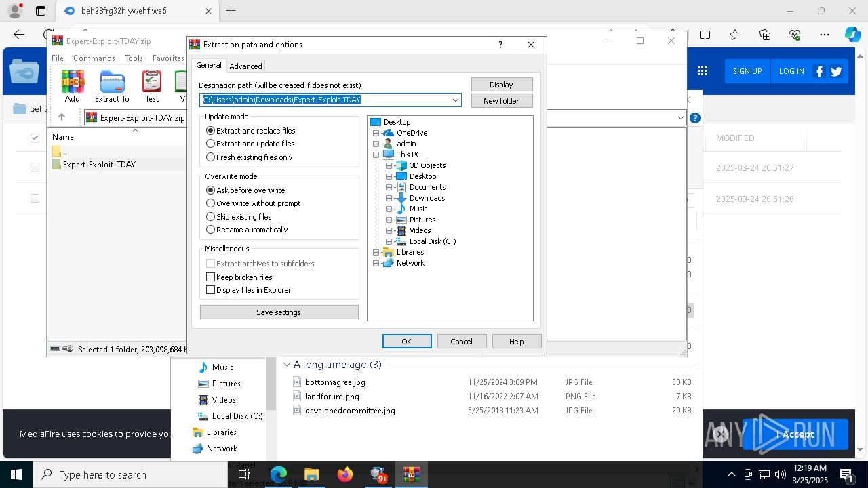Enable Display files in Explorer checkbox
The image size is (868, 488).
coord(210,290)
